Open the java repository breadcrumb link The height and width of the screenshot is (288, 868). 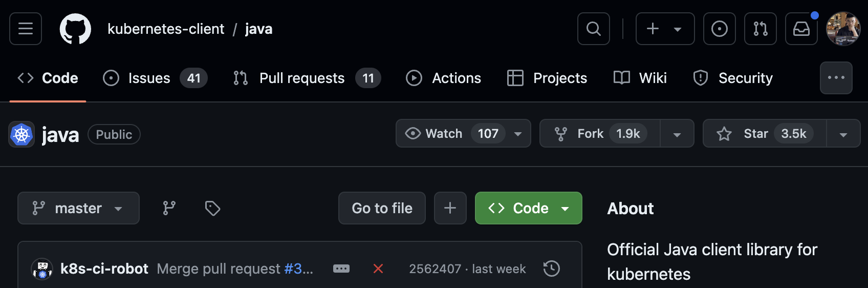258,29
